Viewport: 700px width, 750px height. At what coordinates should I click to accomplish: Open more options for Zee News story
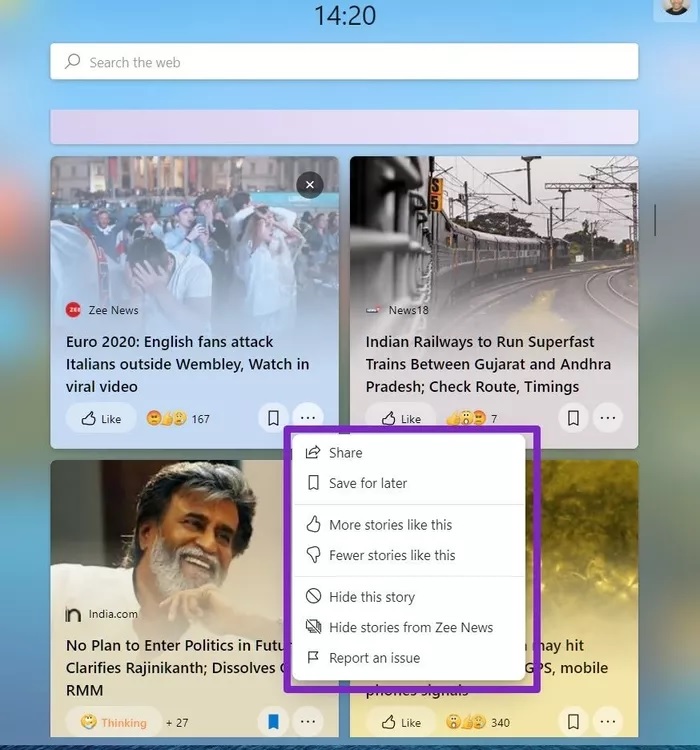pos(308,418)
